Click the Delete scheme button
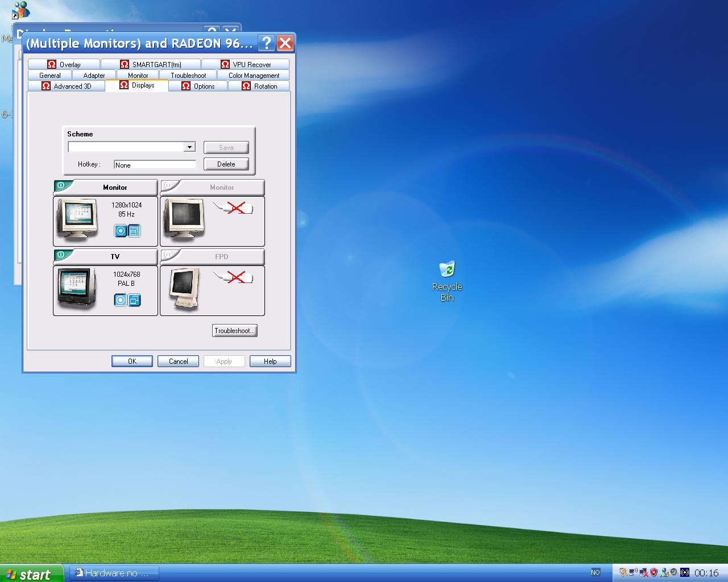Image resolution: width=728 pixels, height=582 pixels. 226,164
